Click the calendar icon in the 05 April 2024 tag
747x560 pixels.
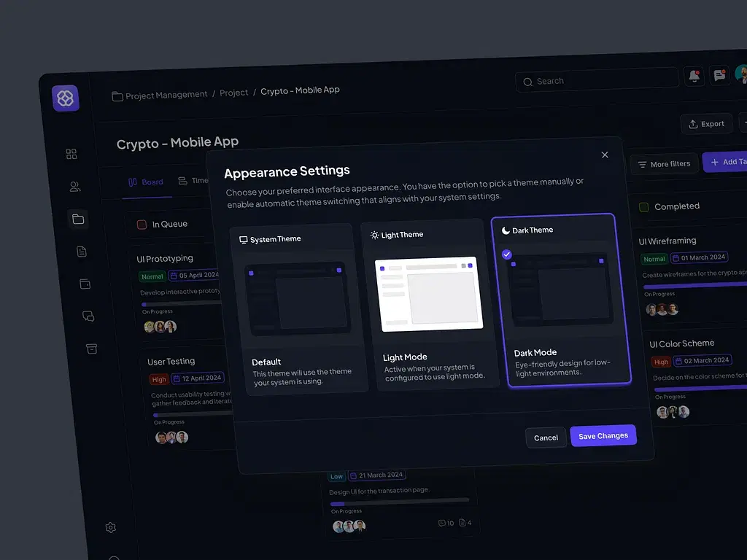coord(174,276)
